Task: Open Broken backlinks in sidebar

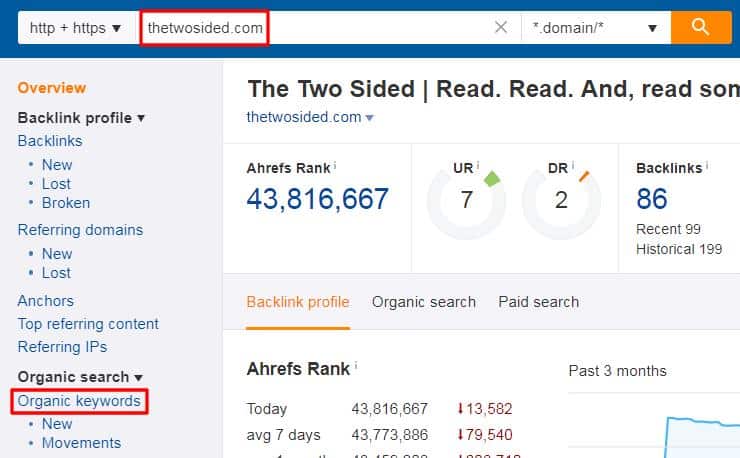Action: 66,203
